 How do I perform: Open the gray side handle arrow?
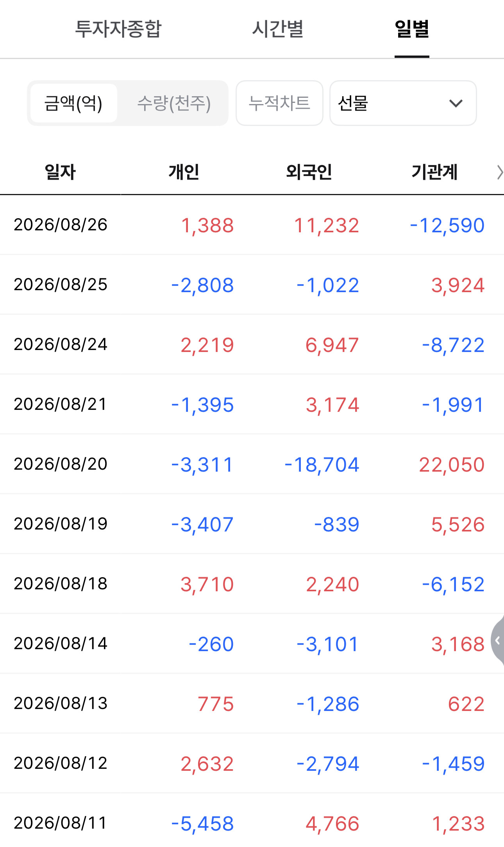click(x=497, y=640)
